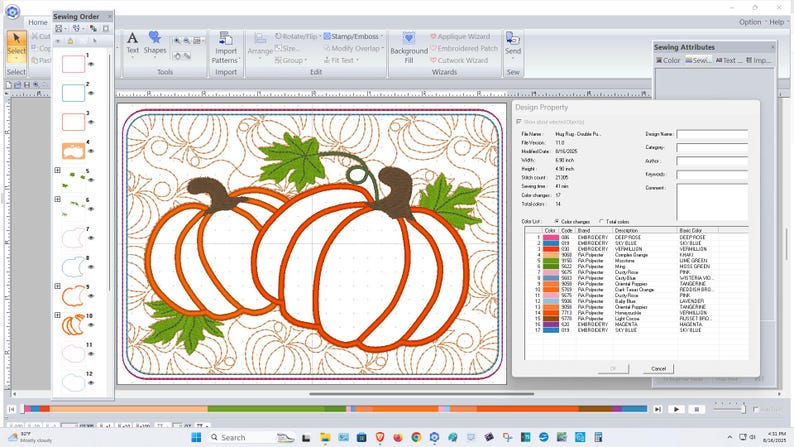This screenshot has height=447, width=794.
Task: Hide sewing order object 1
Action: pos(91,64)
